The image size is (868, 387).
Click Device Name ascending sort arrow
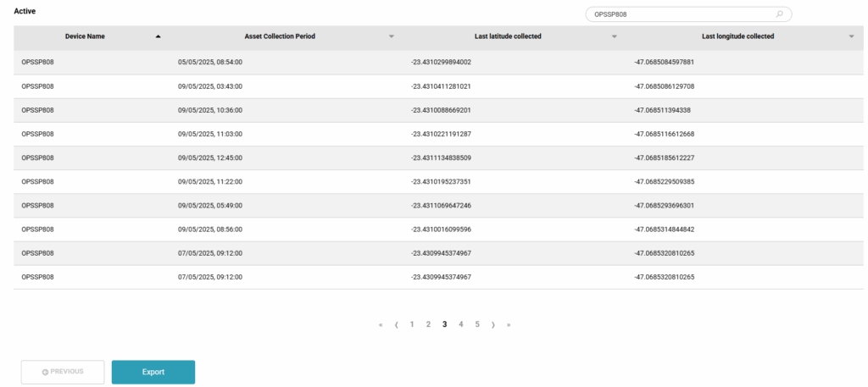[159, 36]
